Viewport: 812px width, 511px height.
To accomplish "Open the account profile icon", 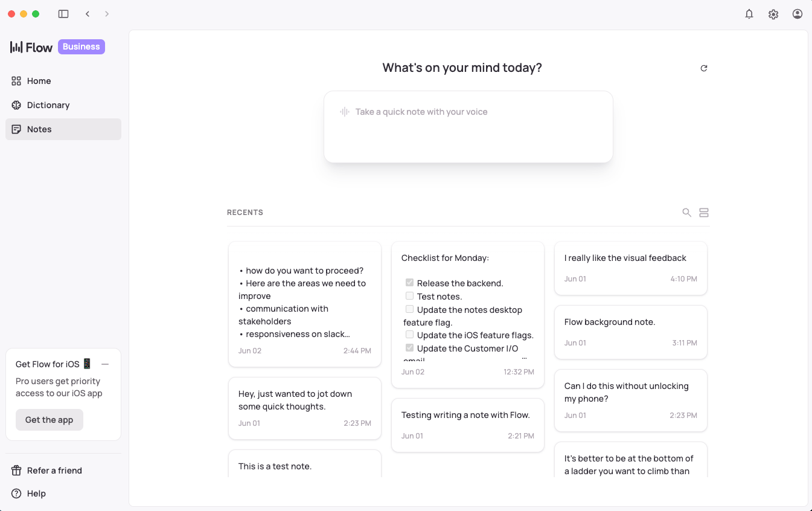I will pyautogui.click(x=797, y=14).
